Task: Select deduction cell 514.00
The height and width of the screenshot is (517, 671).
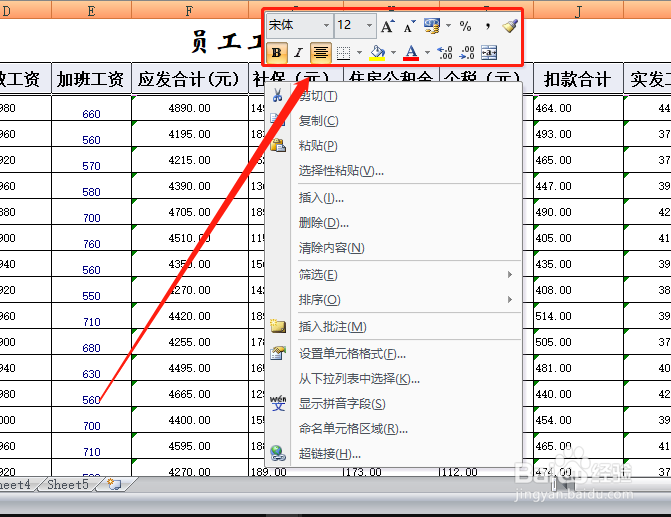Action: pyautogui.click(x=578, y=316)
